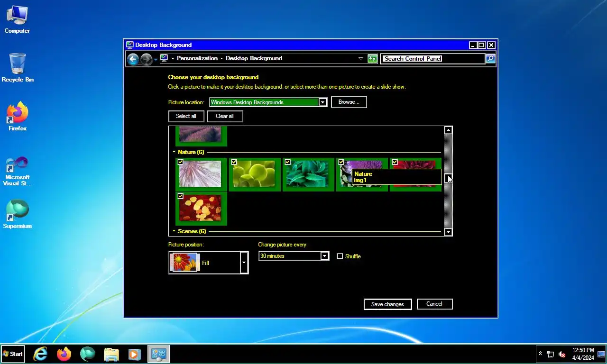Select the Computer desktop icon
Viewport: 607px width, 364px height.
pos(17,19)
